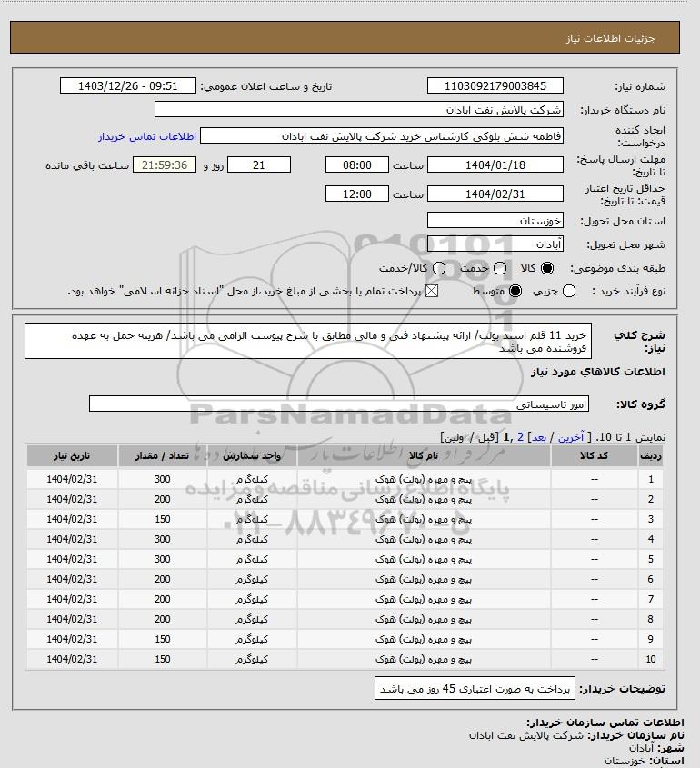Click the buyer notes field about 45-day credit payment
700x768 pixels.
[x=475, y=689]
